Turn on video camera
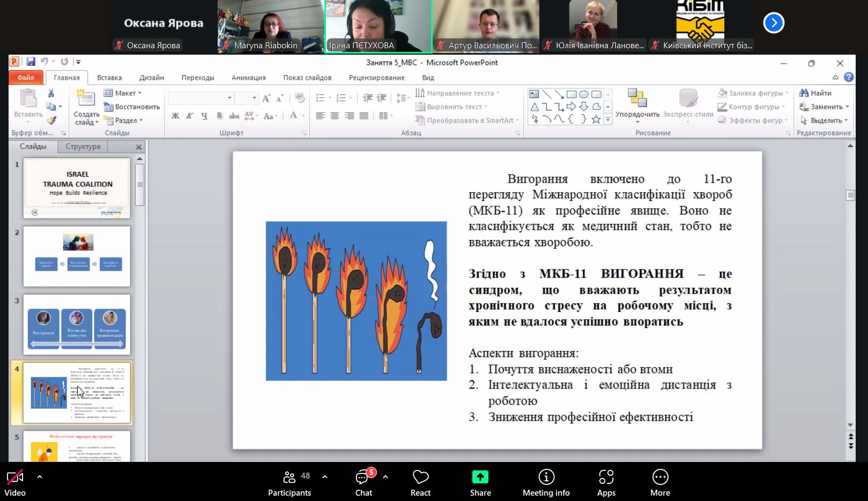 pos(15,482)
